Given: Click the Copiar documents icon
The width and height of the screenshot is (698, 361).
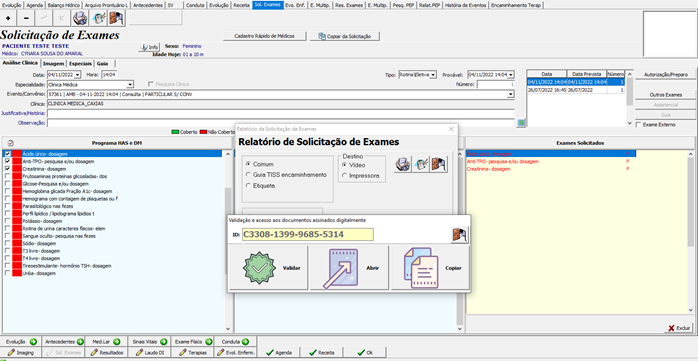Looking at the screenshot, I should click(x=418, y=268).
